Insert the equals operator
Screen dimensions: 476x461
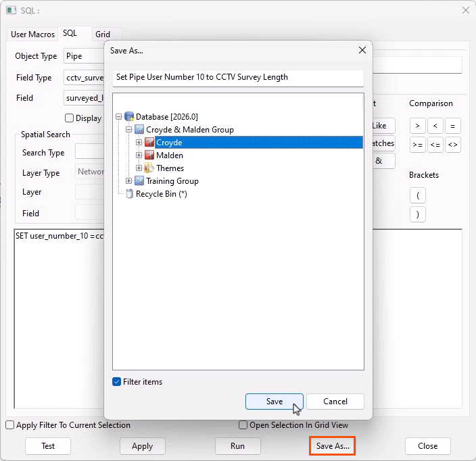coord(452,126)
